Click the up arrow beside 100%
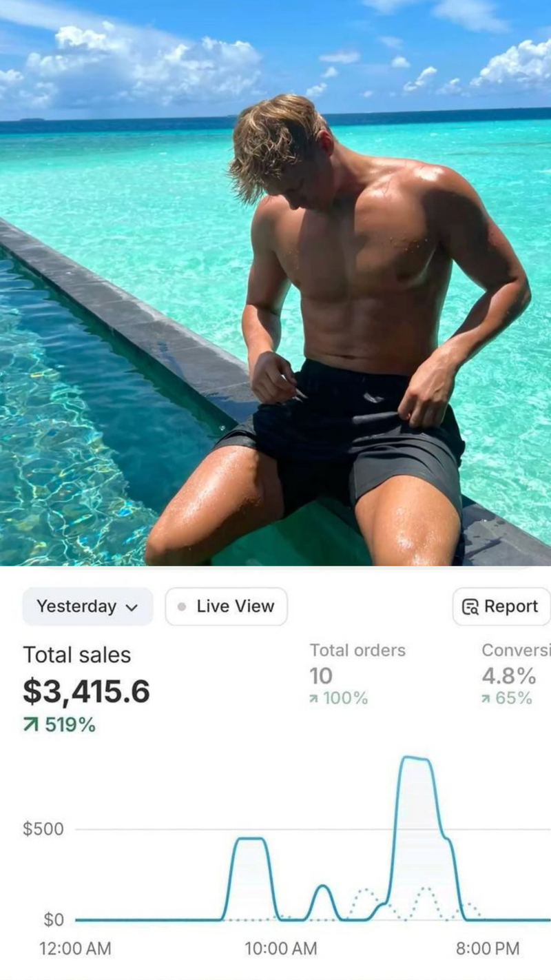 coord(314,699)
